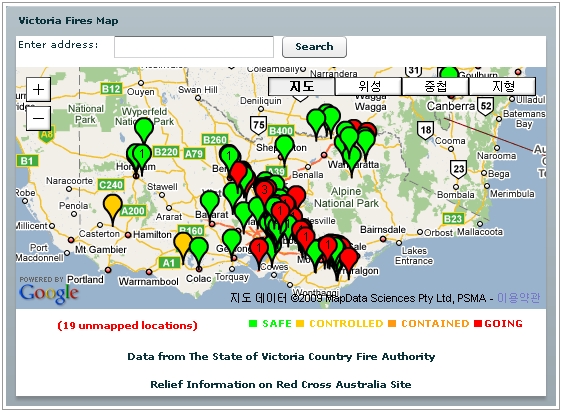Viewport: 562px width, 412px height.
Task: Click the Search button
Action: coord(314,47)
